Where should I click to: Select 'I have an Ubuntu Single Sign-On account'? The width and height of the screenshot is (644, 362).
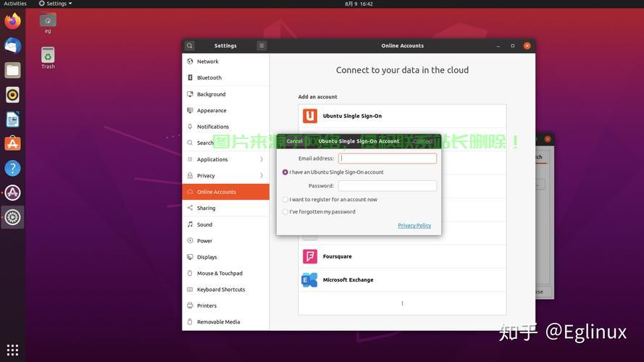point(285,172)
